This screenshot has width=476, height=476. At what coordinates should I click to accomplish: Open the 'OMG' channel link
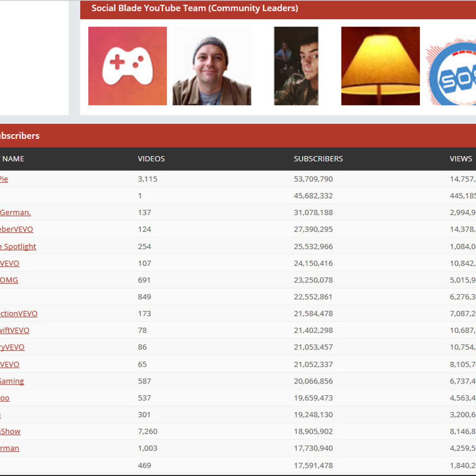pyautogui.click(x=9, y=280)
